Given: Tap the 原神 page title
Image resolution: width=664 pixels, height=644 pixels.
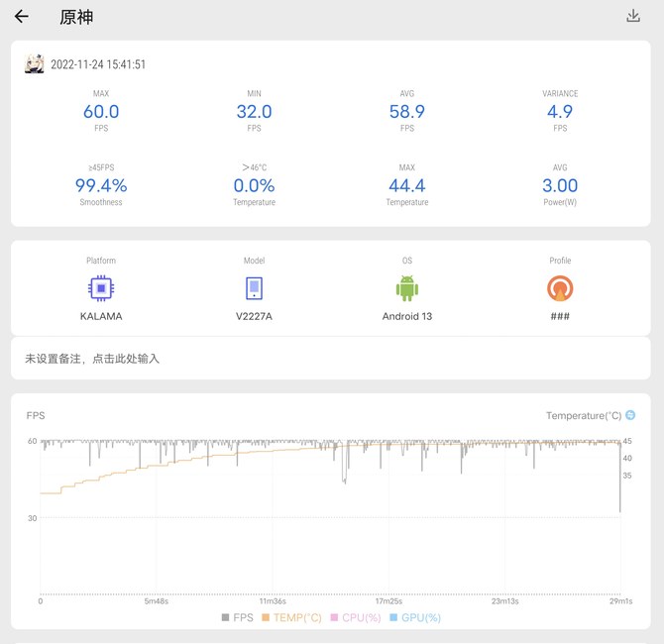Looking at the screenshot, I should coord(76,17).
